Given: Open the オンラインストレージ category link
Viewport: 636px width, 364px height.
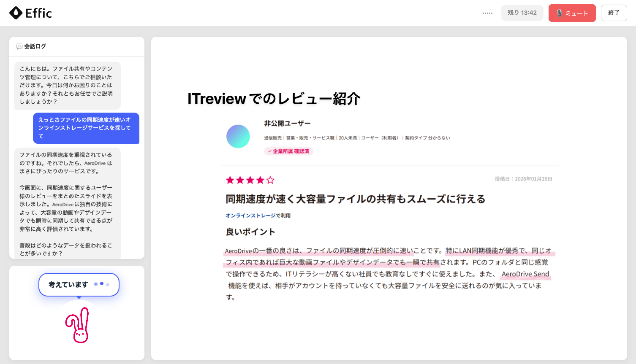Looking at the screenshot, I should click(251, 216).
